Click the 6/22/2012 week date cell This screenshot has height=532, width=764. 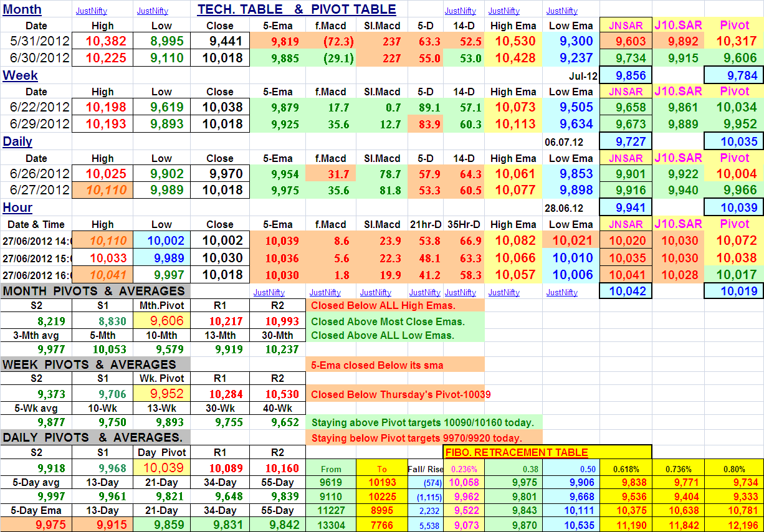(x=36, y=107)
